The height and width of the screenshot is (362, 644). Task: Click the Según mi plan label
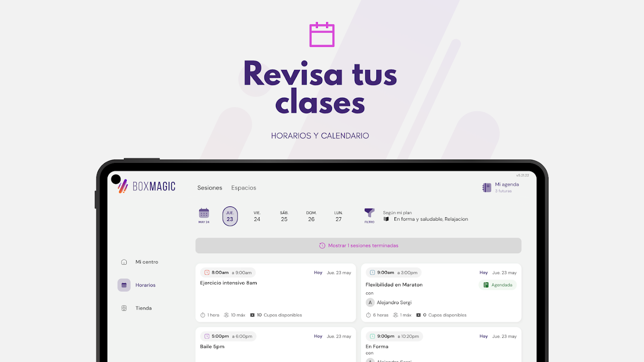tap(397, 213)
